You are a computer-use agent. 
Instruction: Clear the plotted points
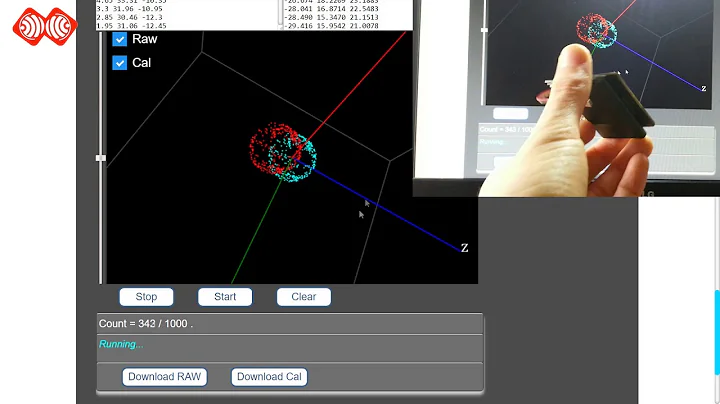point(304,297)
